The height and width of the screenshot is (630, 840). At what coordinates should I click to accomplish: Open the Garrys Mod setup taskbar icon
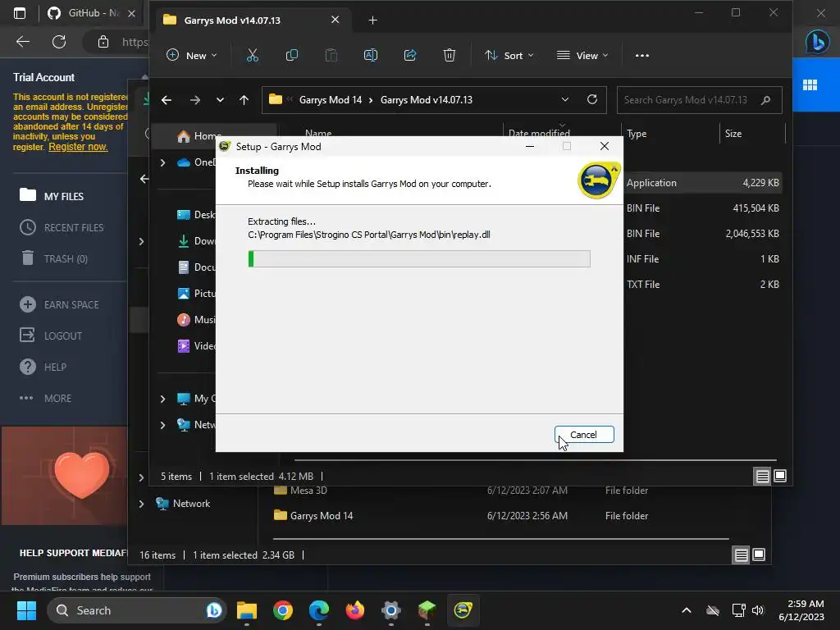coord(463,610)
